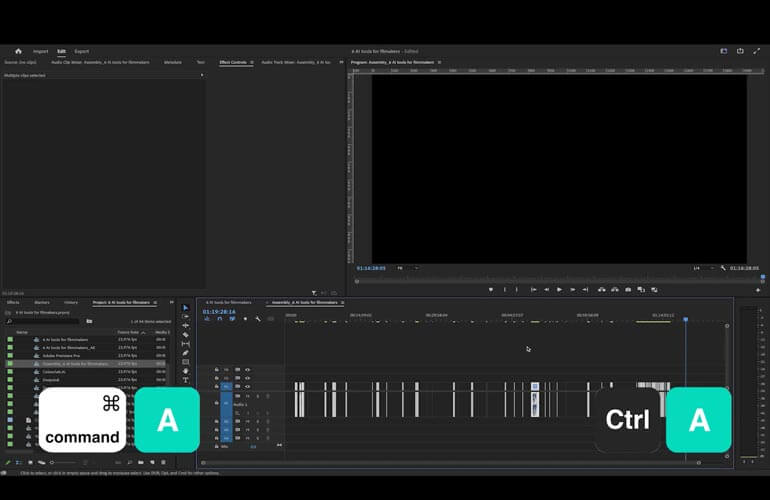This screenshot has width=770, height=500.
Task: Toggle lock on the V3 track
Action: pyautogui.click(x=217, y=370)
